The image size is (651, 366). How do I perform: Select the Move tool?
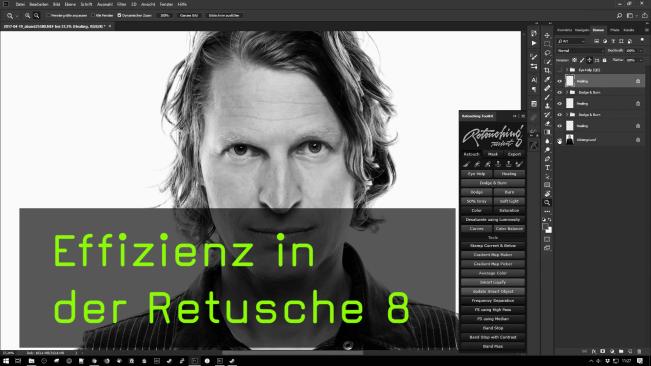tap(547, 35)
